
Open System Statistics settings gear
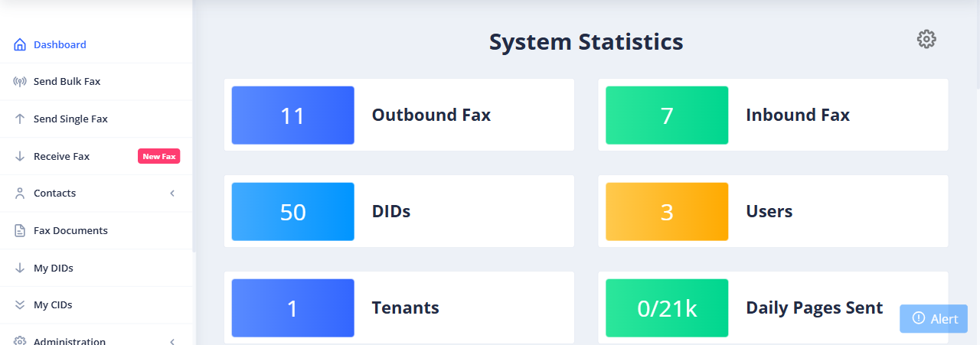click(x=927, y=39)
